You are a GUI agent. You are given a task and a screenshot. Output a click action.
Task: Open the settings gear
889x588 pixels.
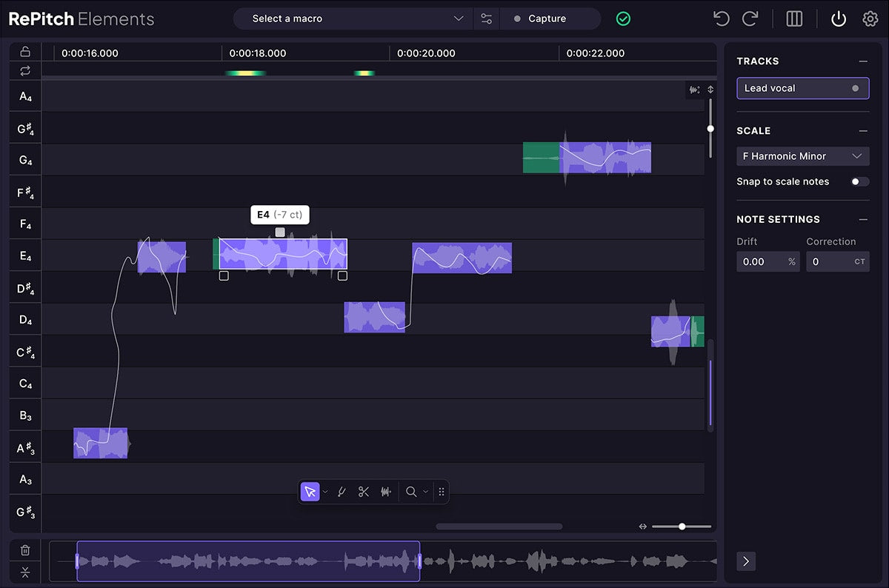pos(870,19)
